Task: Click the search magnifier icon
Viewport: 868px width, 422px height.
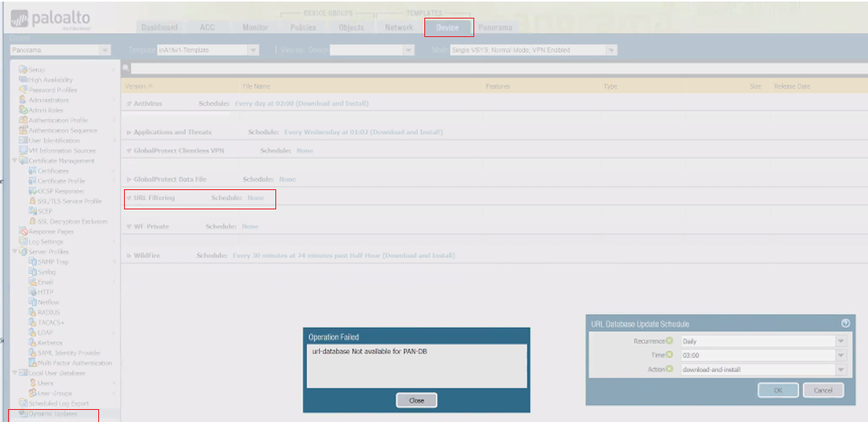Action: [x=126, y=68]
